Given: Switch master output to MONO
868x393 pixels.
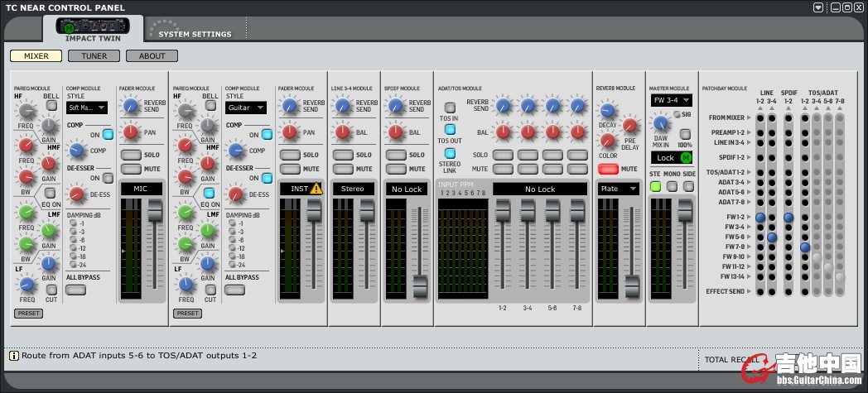Looking at the screenshot, I should (x=672, y=186).
